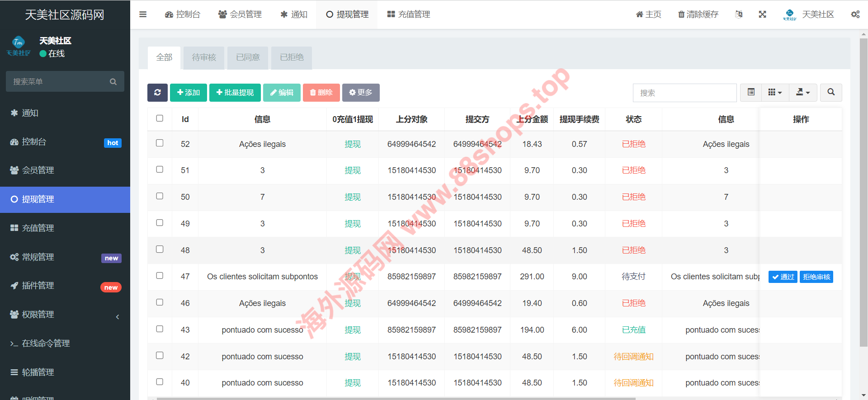Click search icon in sidebar menu search
Screen dimensions: 868x400
point(113,82)
